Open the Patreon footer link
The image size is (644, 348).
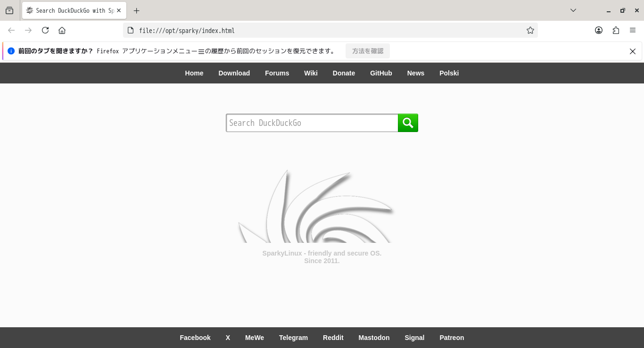click(452, 338)
